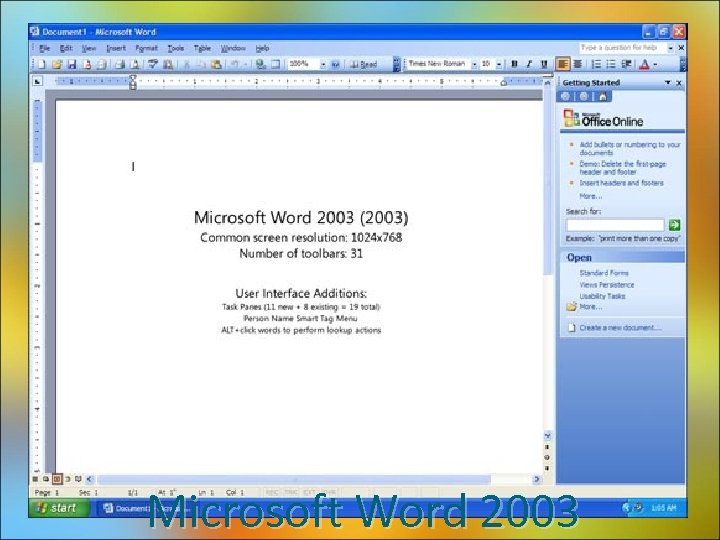Click the Open folder toolbar icon
Viewport: 720px width, 540px height.
57,64
